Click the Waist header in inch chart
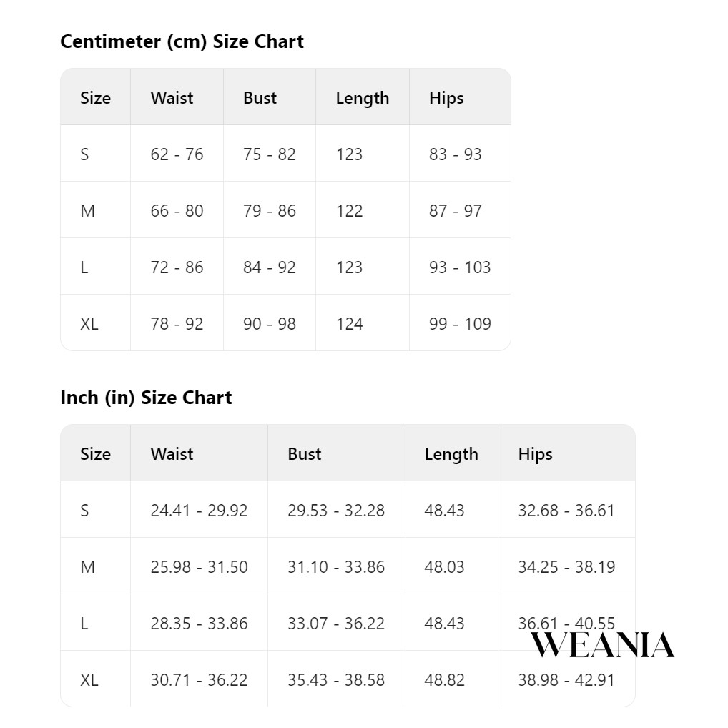Image resolution: width=728 pixels, height=728 pixels. (172, 453)
